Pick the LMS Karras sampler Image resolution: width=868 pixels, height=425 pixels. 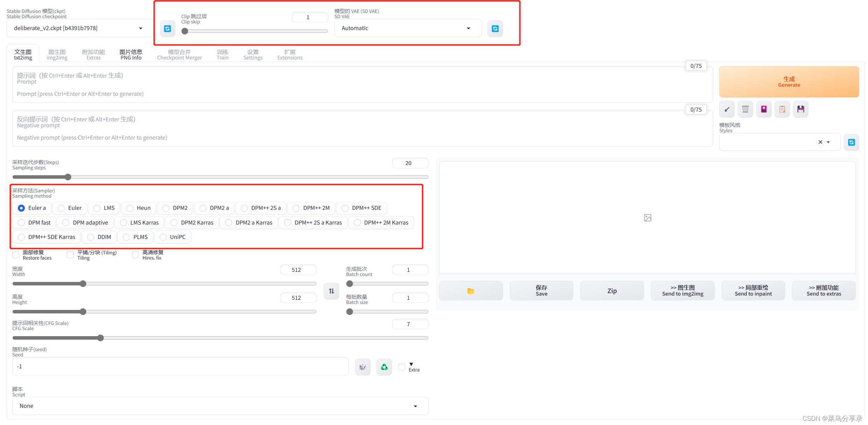click(x=139, y=222)
